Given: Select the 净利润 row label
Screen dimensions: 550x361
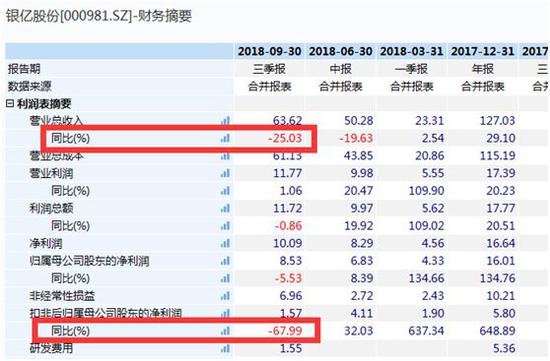Looking at the screenshot, I should [x=46, y=243].
